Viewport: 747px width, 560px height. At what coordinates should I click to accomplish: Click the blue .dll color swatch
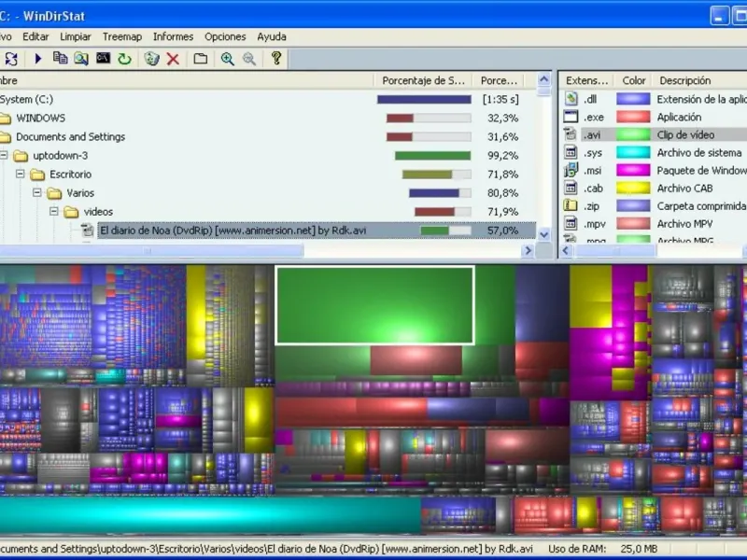pos(633,99)
